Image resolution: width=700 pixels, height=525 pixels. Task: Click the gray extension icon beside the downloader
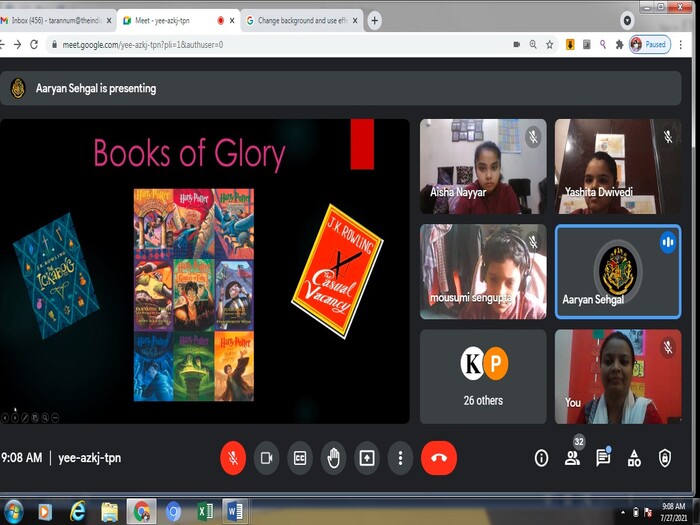tap(587, 44)
